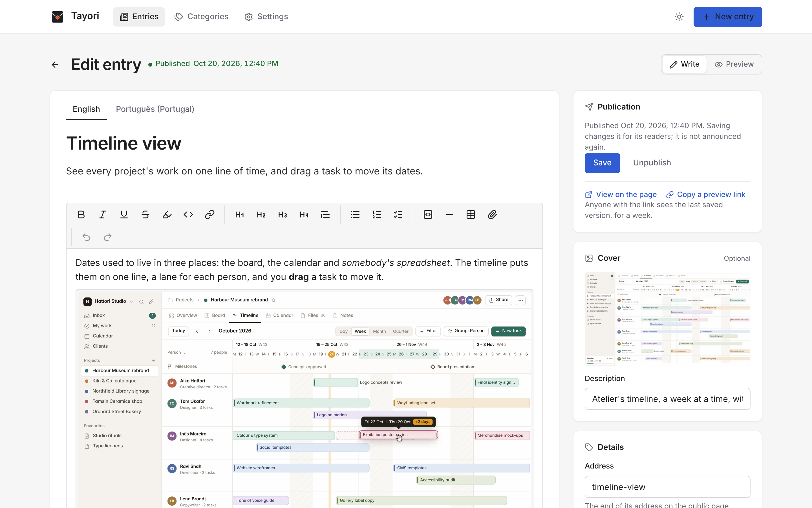
Task: Apply inline code formatting
Action: point(188,214)
